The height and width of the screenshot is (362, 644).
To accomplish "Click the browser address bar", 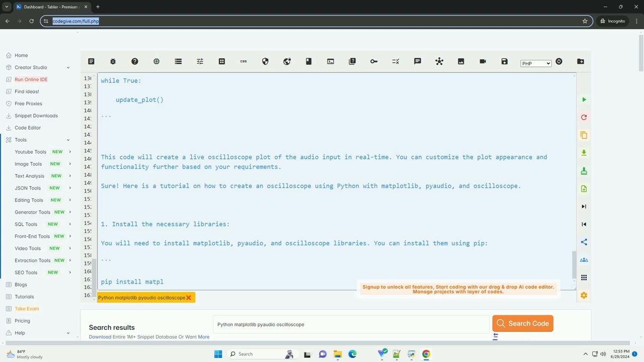I will [317, 21].
